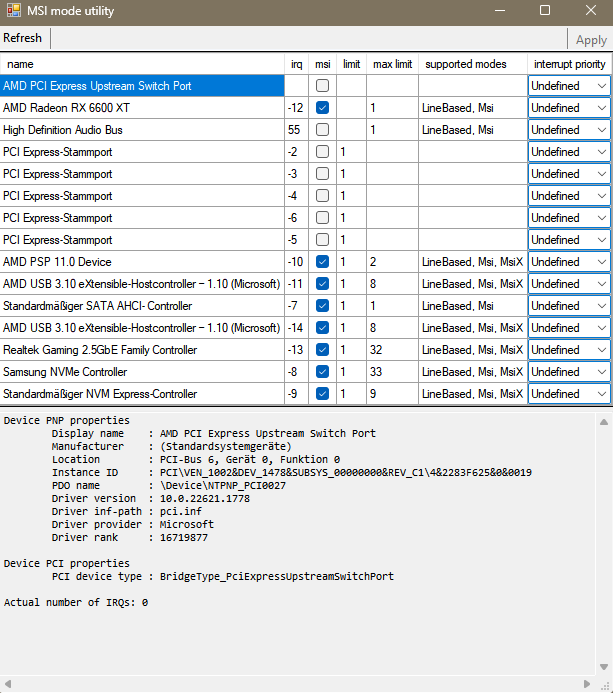
Task: Open priority dropdown for SATA AHCI- Controller
Action: [x=570, y=306]
